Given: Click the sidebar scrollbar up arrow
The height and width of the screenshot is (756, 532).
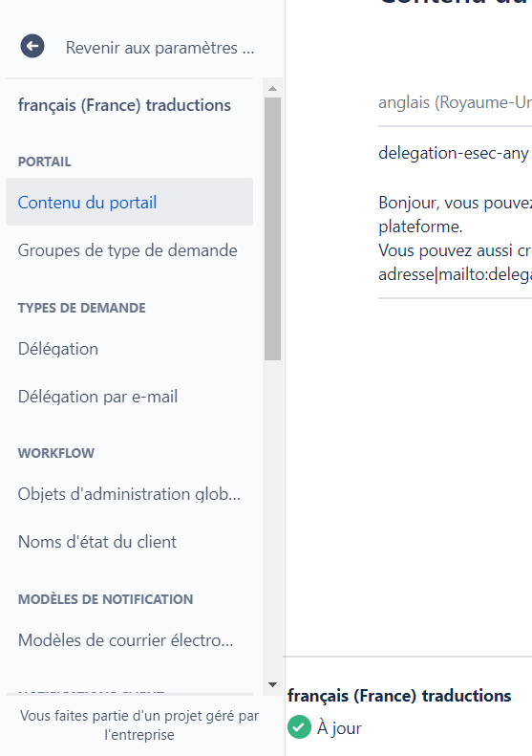Looking at the screenshot, I should pyautogui.click(x=272, y=88).
